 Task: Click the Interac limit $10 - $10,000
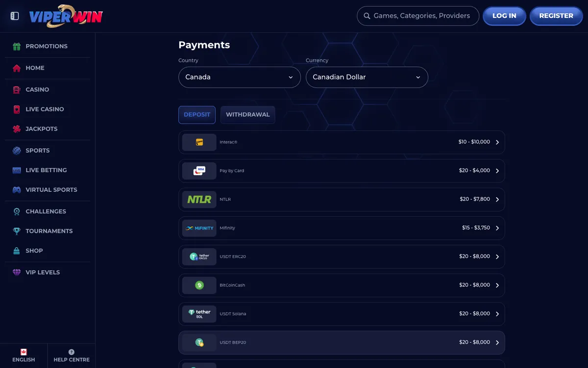474,142
